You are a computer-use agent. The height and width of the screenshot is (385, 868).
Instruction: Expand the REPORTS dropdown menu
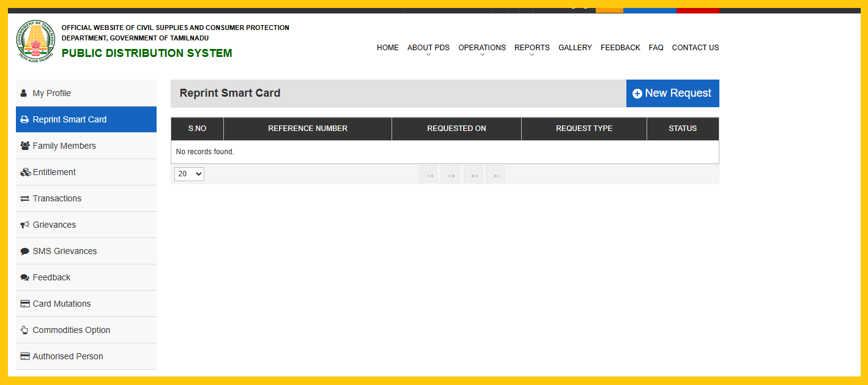(x=532, y=48)
